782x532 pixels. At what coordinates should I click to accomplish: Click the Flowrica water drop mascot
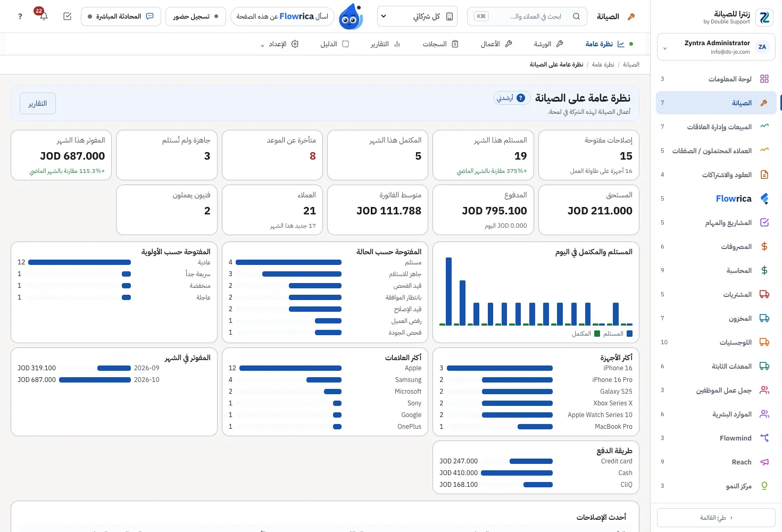tap(351, 16)
